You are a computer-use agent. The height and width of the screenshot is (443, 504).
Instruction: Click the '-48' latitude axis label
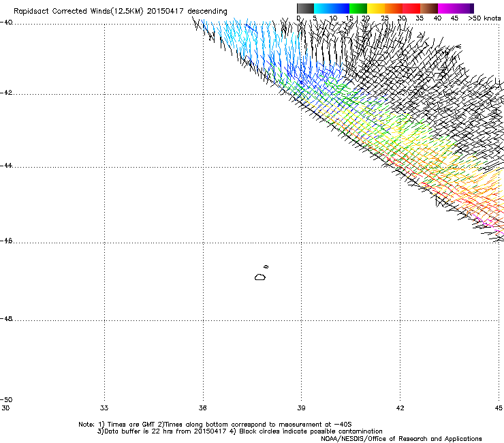(6, 319)
